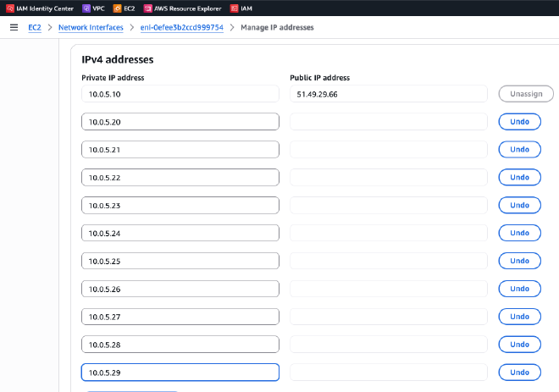The image size is (559, 392).
Task: Go to EC2 breadcrumb link
Action: [35, 27]
